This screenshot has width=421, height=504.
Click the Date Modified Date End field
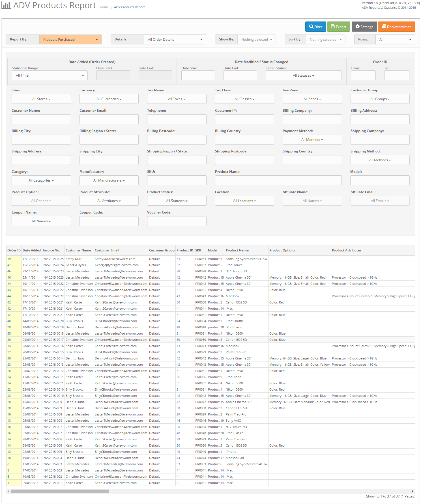(240, 76)
